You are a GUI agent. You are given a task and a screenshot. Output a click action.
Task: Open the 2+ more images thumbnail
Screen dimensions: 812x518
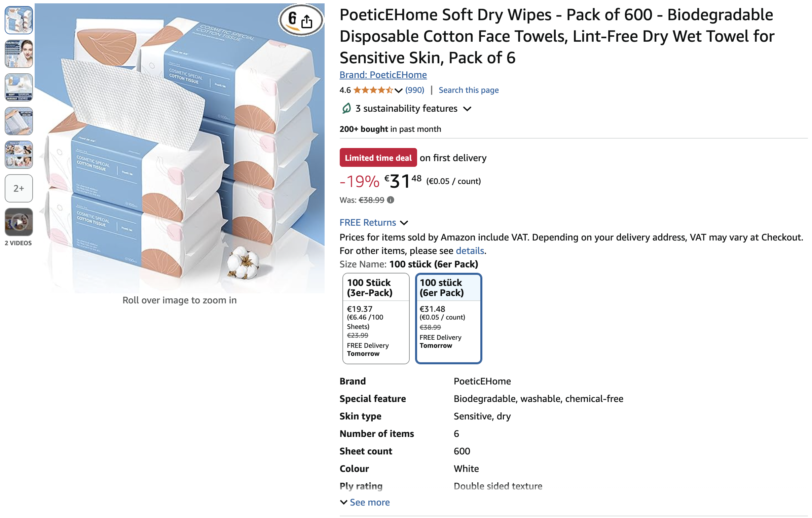tap(19, 188)
